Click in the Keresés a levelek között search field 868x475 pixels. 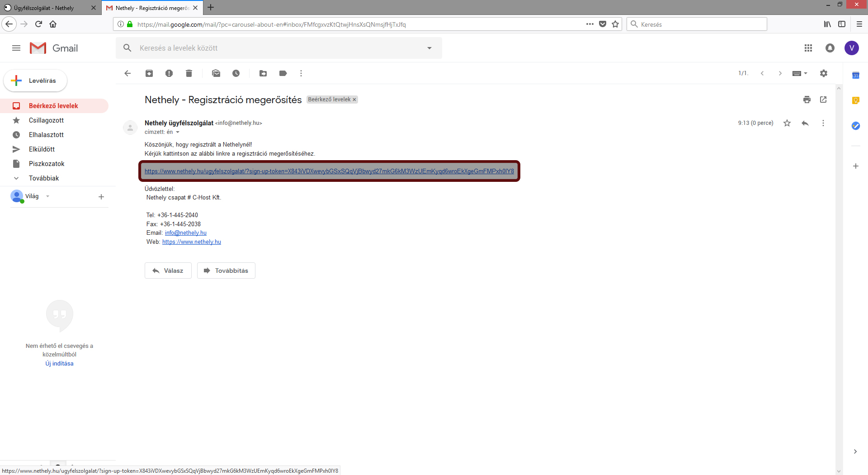[x=271, y=48]
